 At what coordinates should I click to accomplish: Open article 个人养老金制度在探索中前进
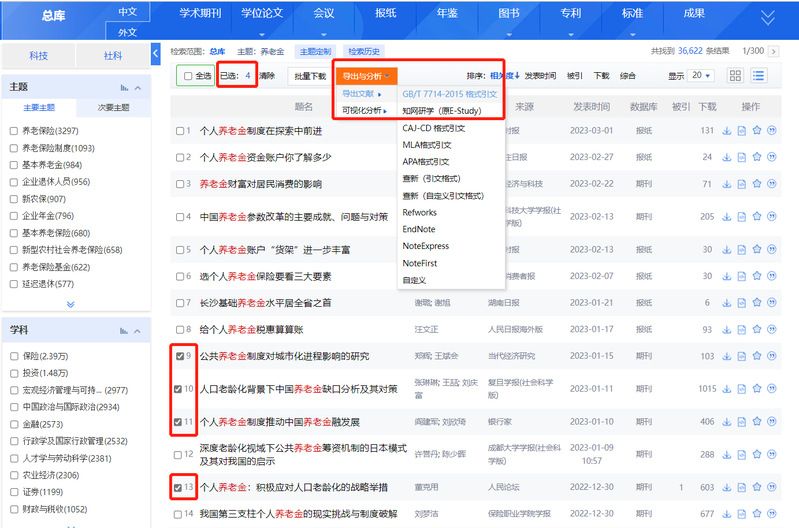click(x=261, y=131)
